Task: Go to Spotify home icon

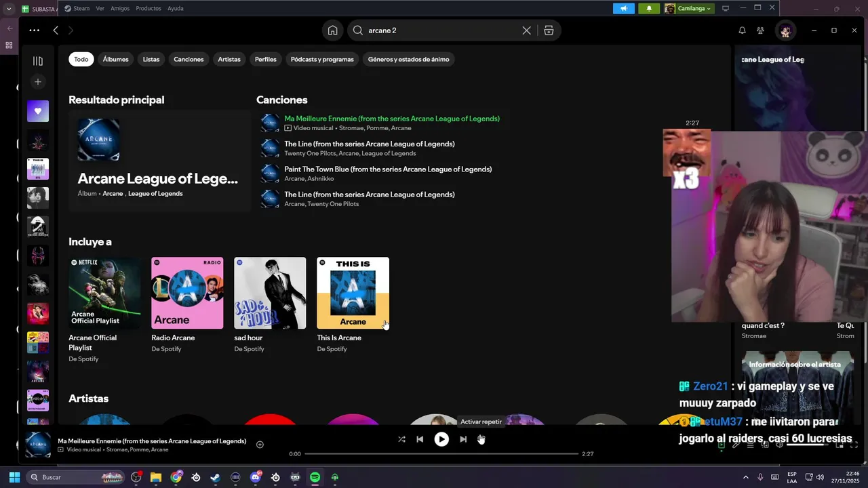Action: click(x=332, y=30)
